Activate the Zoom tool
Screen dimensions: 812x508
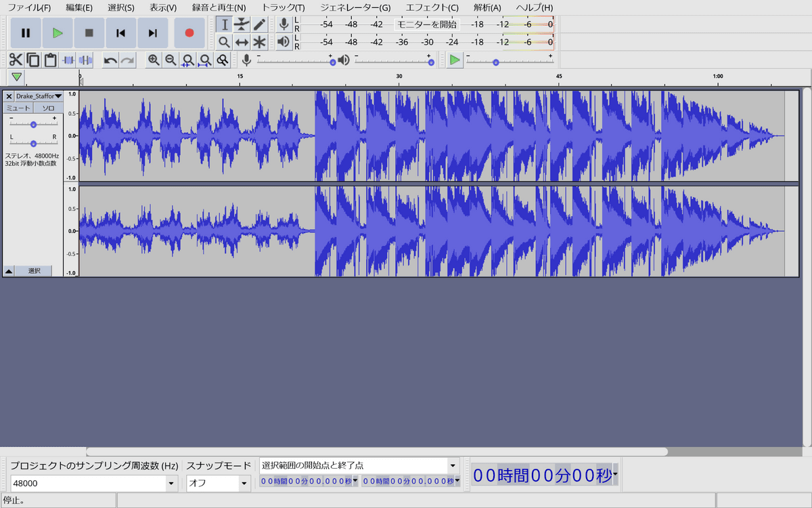click(224, 42)
